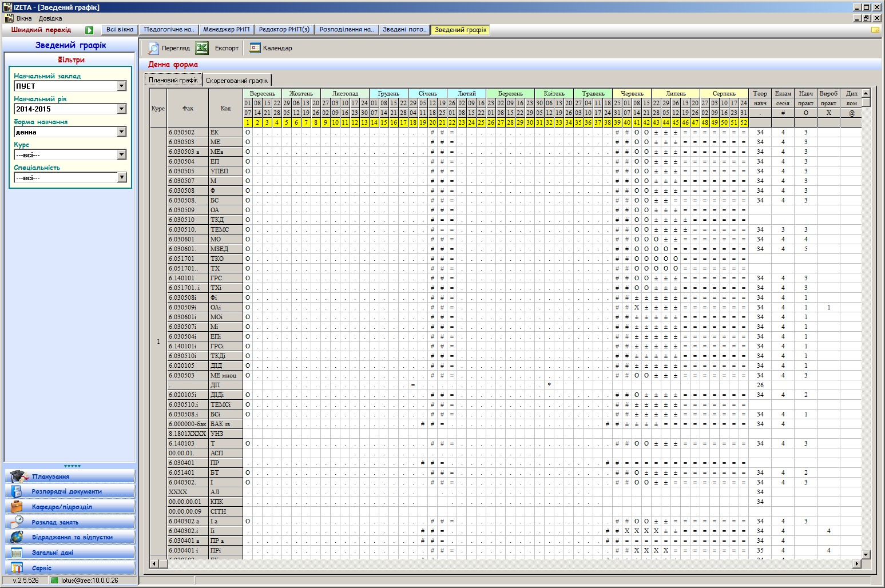Expand the Форма навчання dropdown
The height and width of the screenshot is (588, 885).
pyautogui.click(x=122, y=132)
